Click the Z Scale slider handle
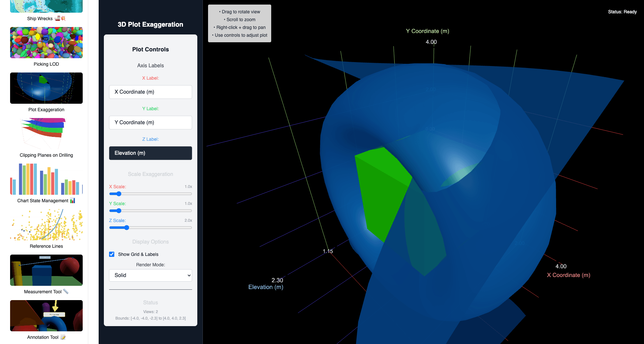This screenshot has width=644, height=344. coord(127,228)
